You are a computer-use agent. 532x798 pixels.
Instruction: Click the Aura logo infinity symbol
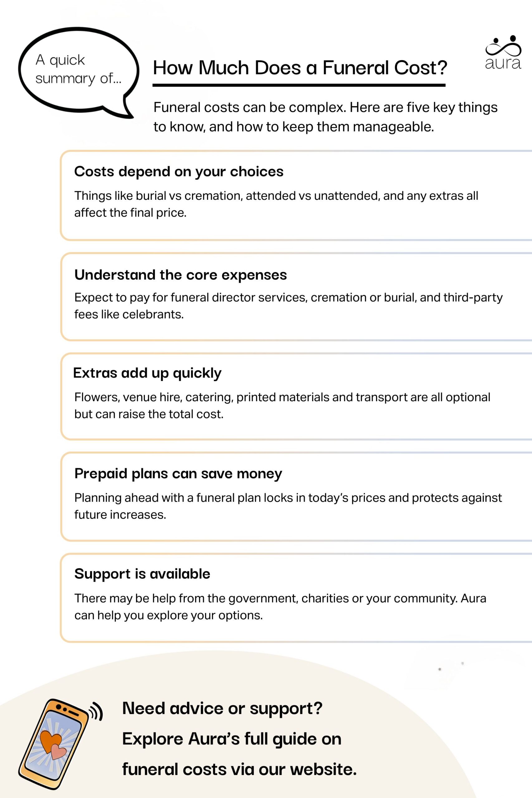504,47
